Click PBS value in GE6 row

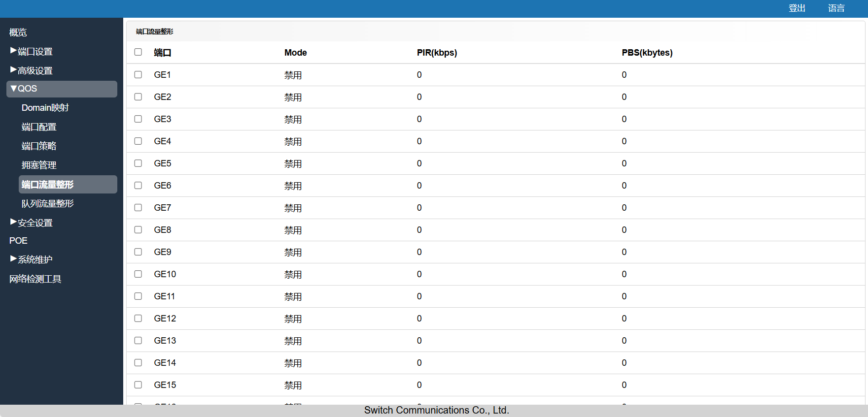624,186
